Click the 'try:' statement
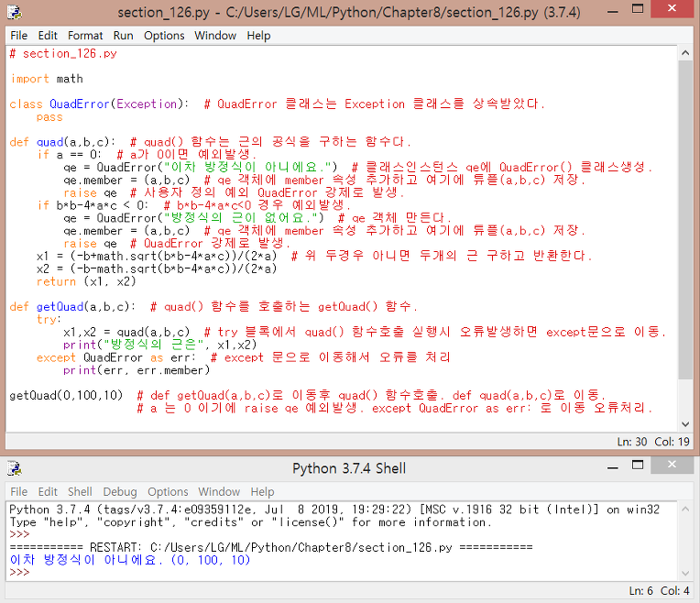The image size is (700, 603). coord(49,319)
